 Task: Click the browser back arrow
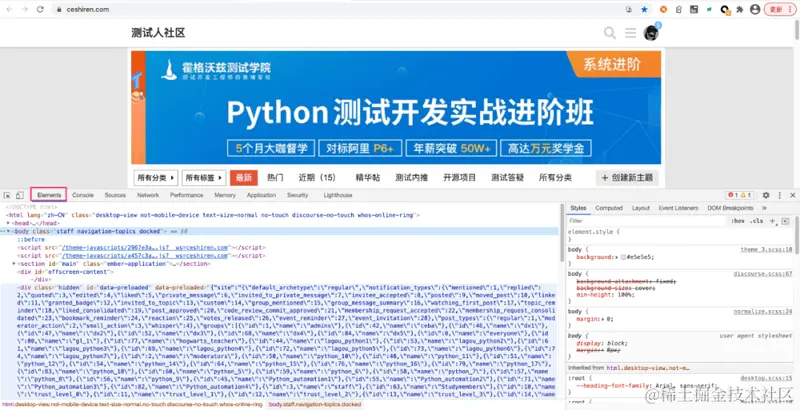click(9, 9)
